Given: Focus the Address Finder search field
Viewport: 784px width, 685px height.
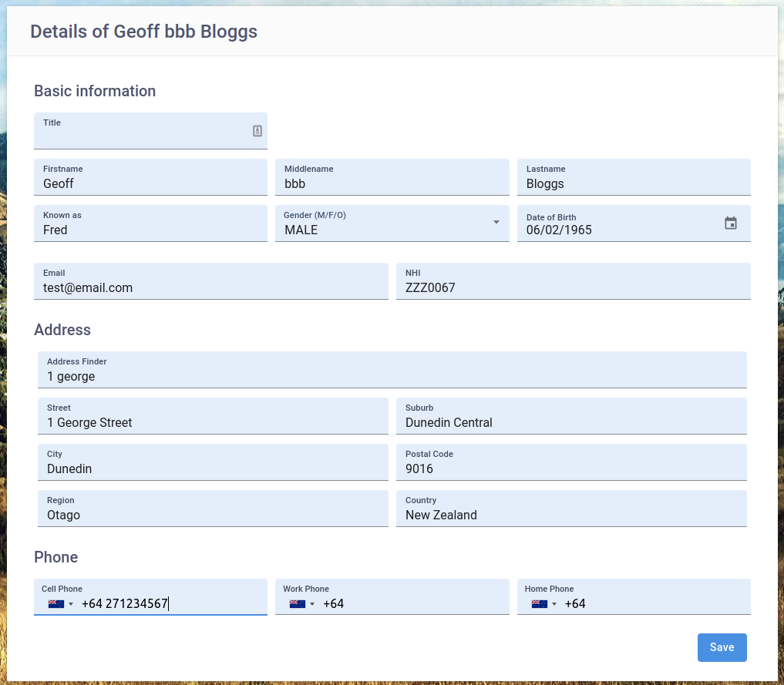Looking at the screenshot, I should click(392, 377).
